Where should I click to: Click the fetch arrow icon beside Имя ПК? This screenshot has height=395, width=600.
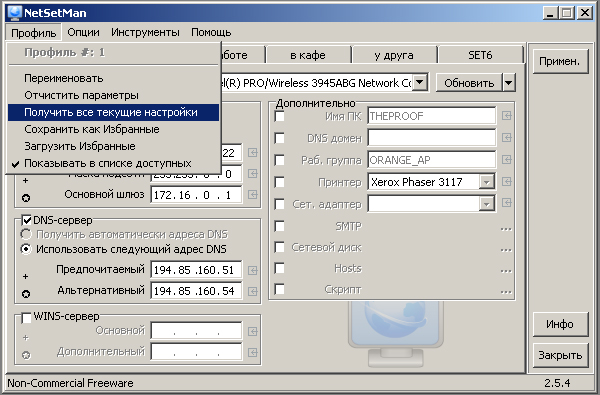[x=507, y=116]
